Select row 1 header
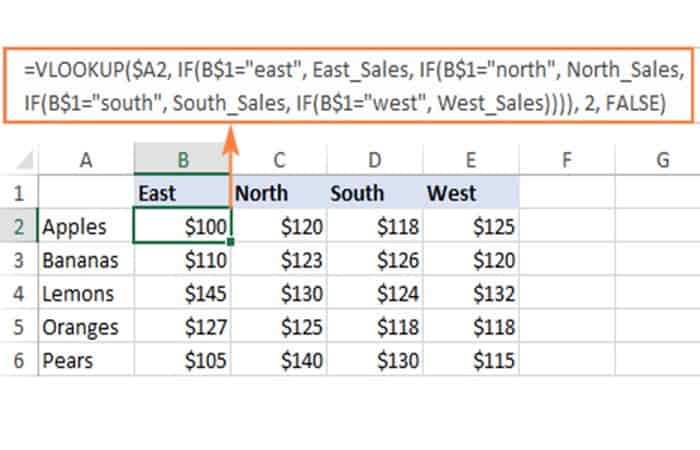 [x=19, y=192]
